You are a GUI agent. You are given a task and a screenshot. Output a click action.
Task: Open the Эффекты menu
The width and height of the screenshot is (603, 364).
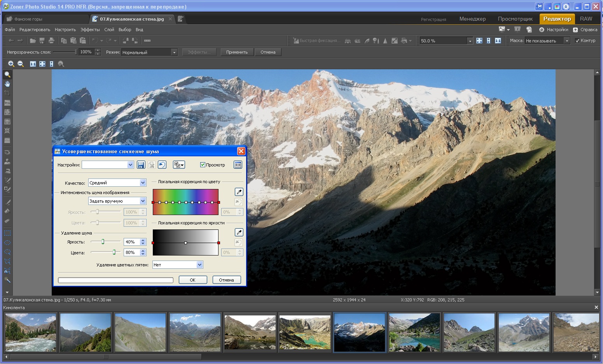[x=90, y=30]
